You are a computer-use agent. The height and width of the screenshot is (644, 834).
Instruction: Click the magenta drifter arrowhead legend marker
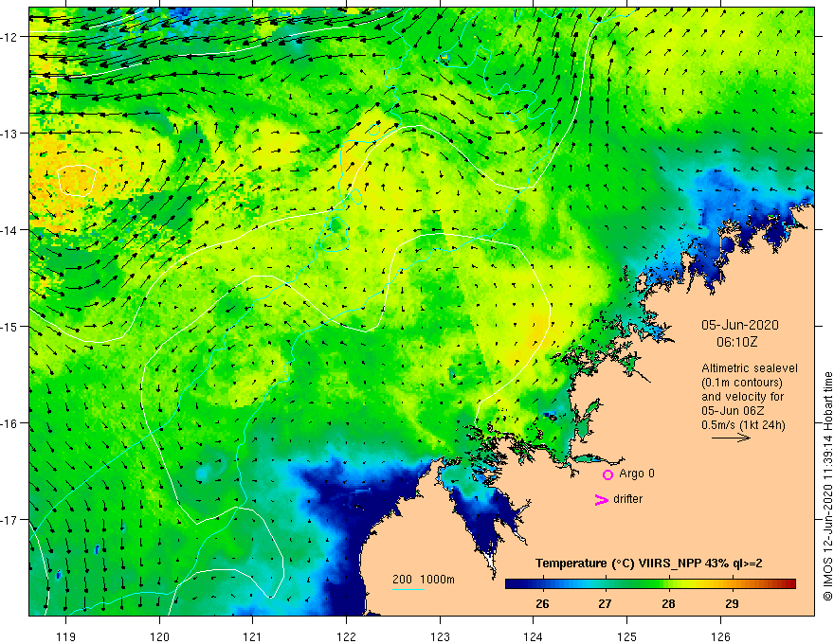pos(602,499)
